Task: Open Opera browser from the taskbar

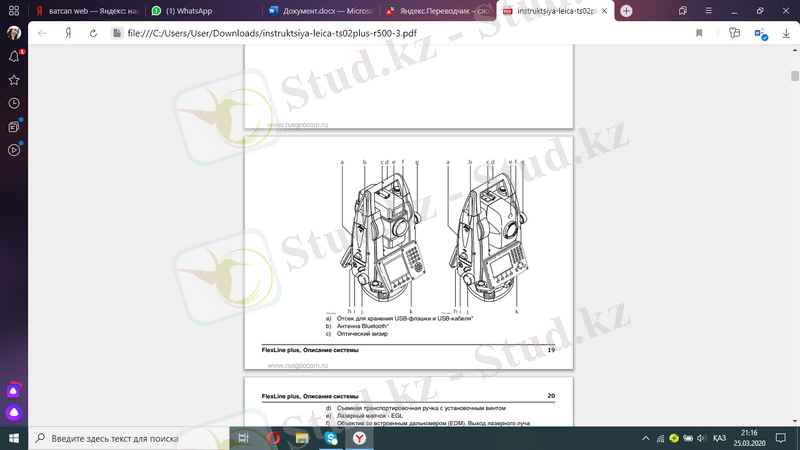Action: coord(273,438)
